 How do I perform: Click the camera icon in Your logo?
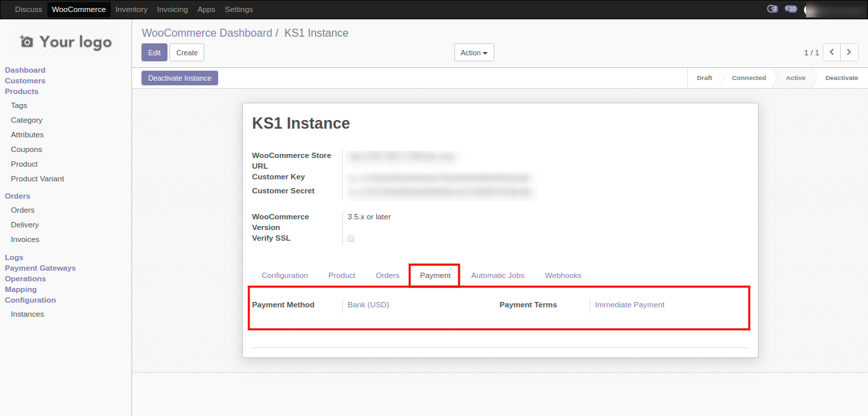pos(27,42)
